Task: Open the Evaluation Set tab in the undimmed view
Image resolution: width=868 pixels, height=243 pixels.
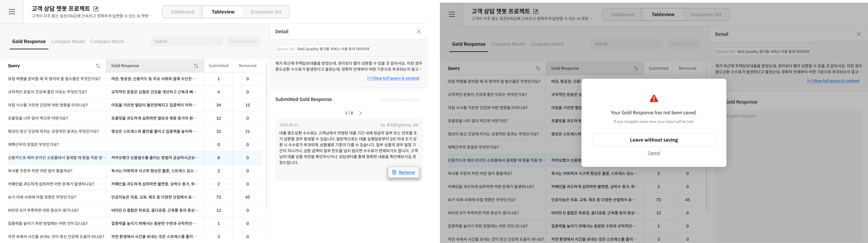Action: coord(266,12)
